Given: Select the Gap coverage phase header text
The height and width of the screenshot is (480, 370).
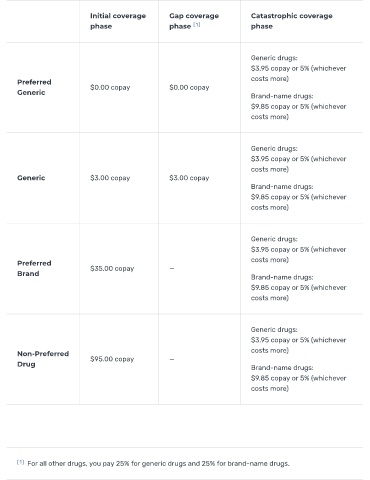Looking at the screenshot, I should (194, 21).
